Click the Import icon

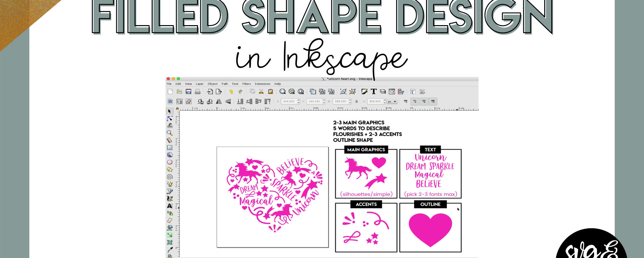pyautogui.click(x=210, y=92)
